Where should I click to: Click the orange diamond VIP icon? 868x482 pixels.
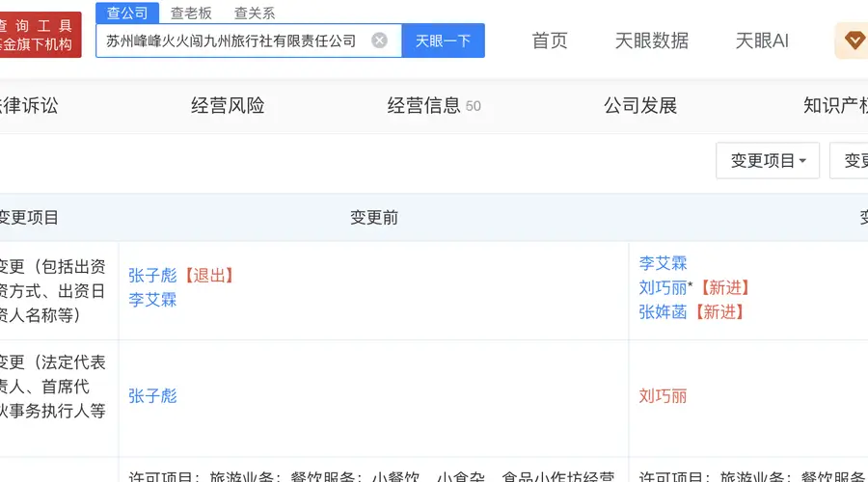(x=854, y=40)
